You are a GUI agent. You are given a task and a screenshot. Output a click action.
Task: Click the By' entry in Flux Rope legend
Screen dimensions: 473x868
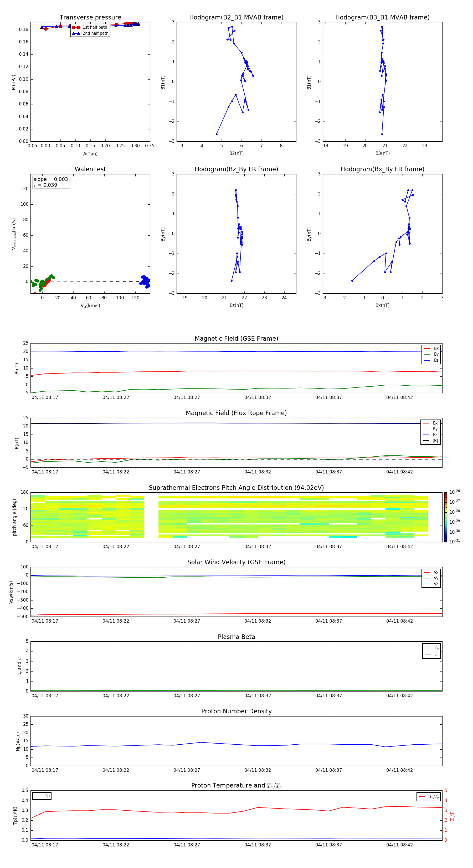[x=431, y=429]
